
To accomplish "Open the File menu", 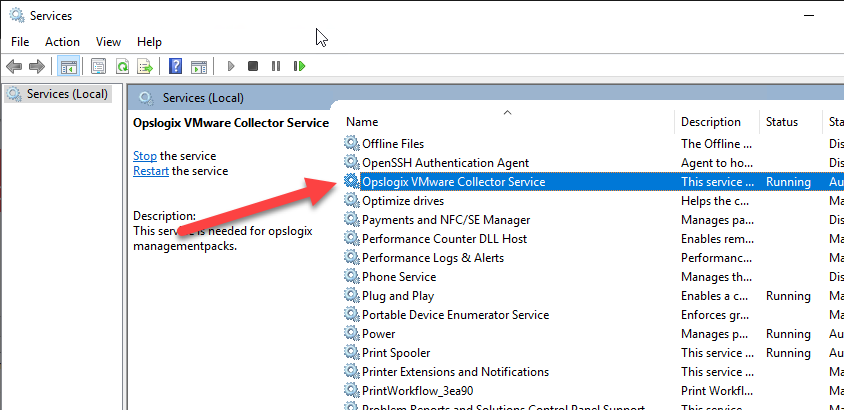I will coord(20,41).
